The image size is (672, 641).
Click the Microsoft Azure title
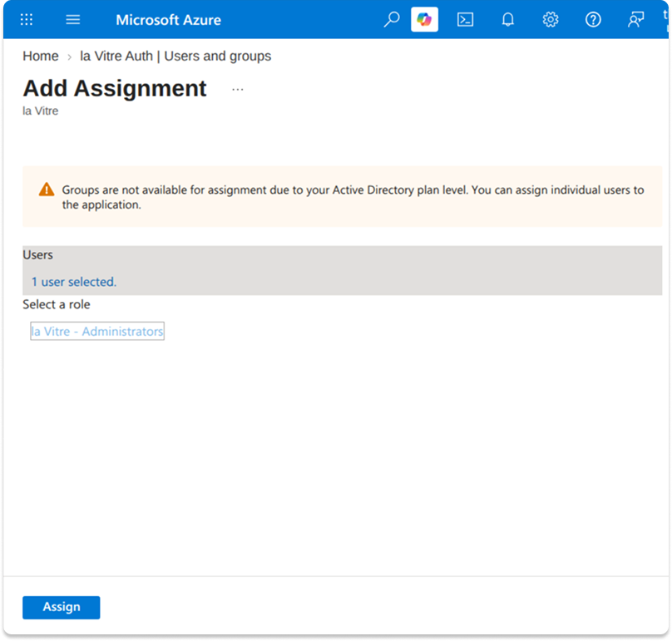click(169, 20)
